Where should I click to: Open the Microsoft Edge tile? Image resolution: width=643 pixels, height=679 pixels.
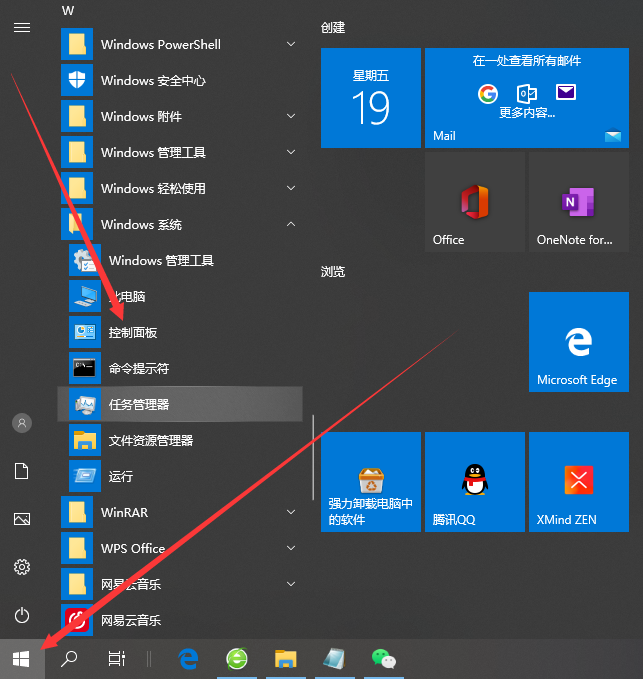click(x=577, y=342)
